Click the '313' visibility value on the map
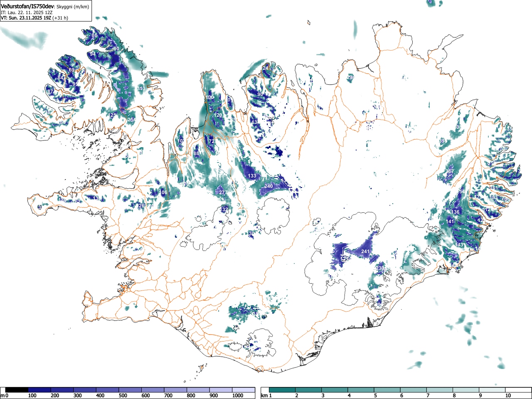 pos(141,89)
